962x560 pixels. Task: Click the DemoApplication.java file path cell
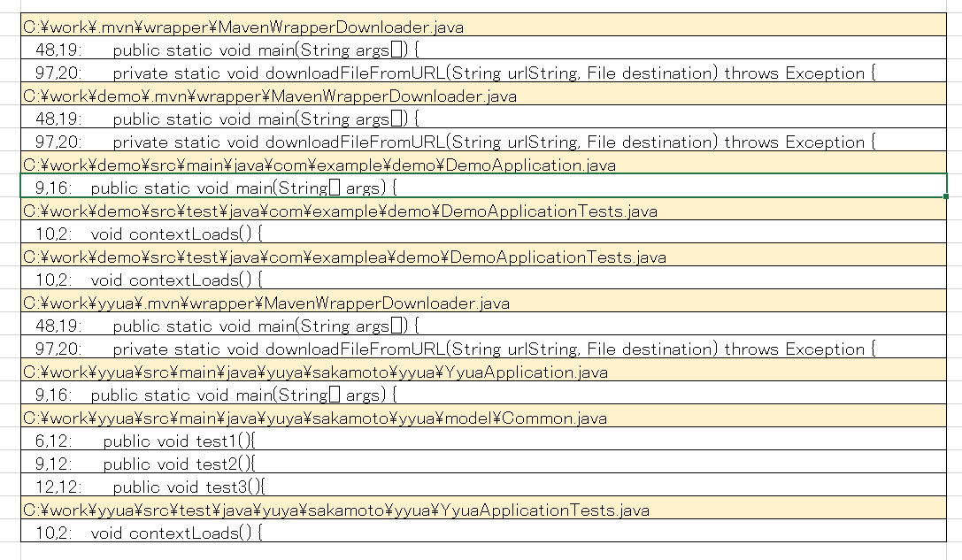(x=483, y=163)
